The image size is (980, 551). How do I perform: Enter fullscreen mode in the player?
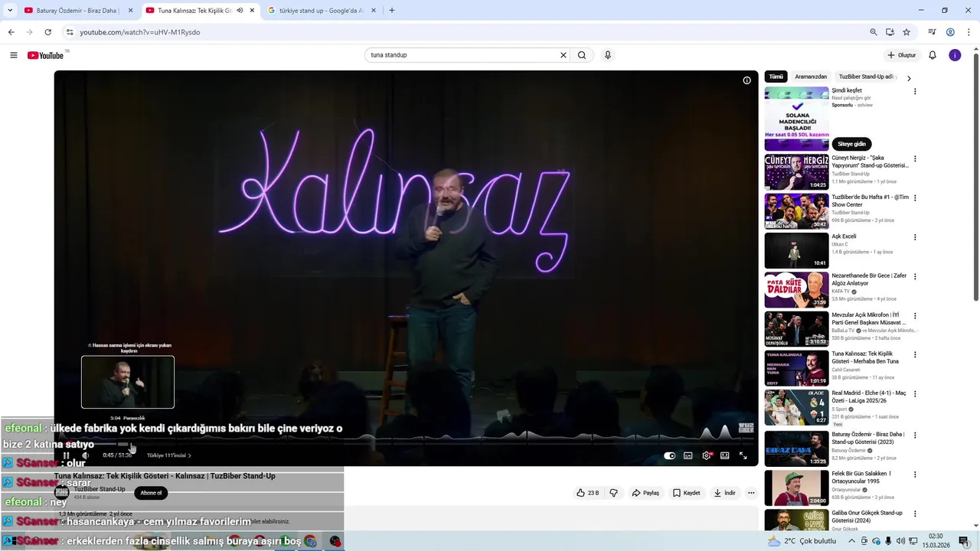point(743,455)
